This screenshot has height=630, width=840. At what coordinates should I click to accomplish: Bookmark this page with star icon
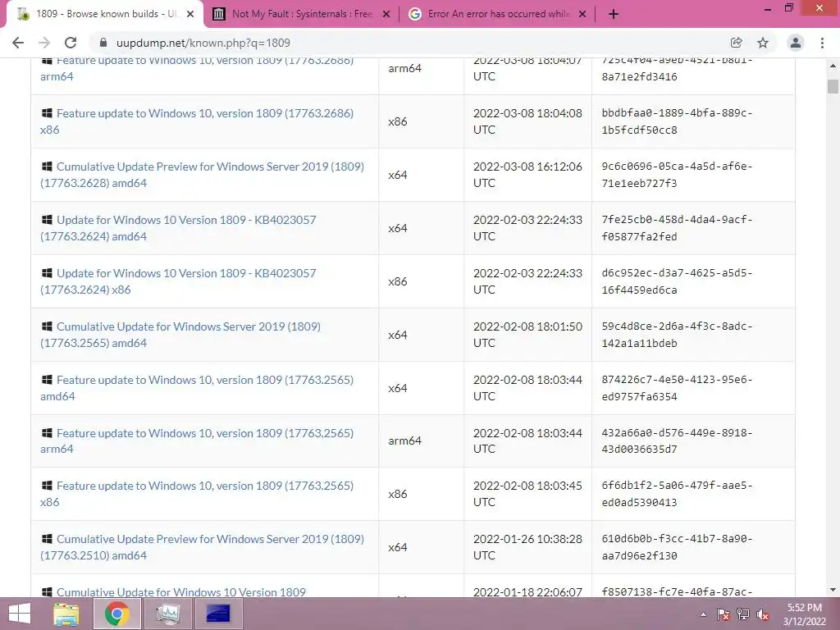pos(763,43)
